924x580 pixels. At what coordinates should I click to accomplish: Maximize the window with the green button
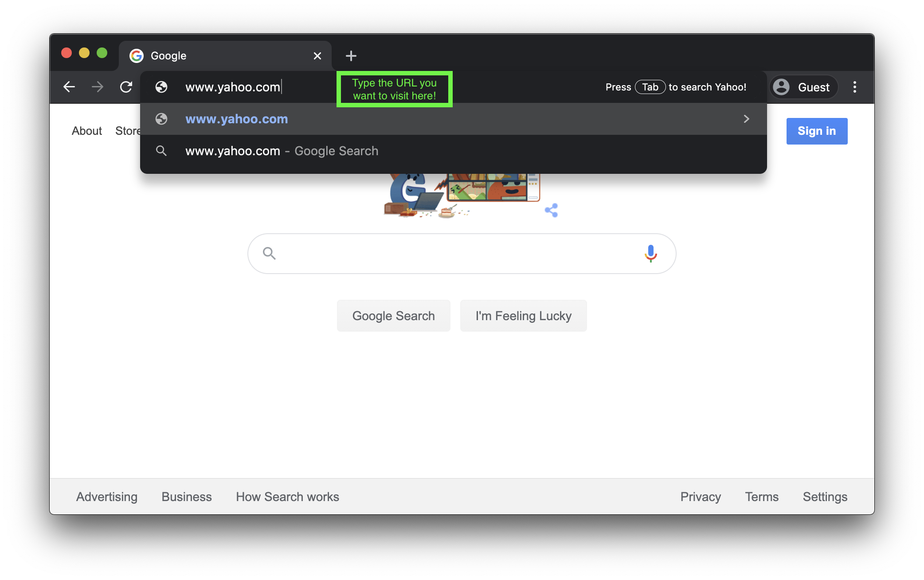click(x=102, y=53)
